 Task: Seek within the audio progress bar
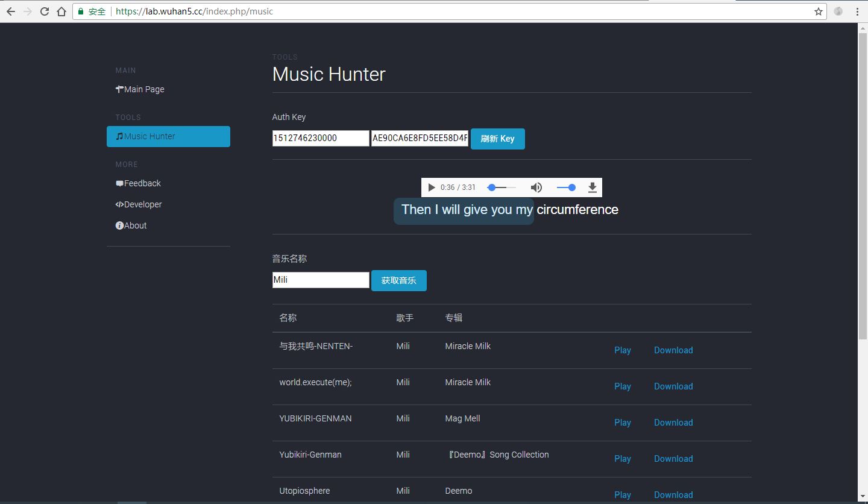pos(502,187)
